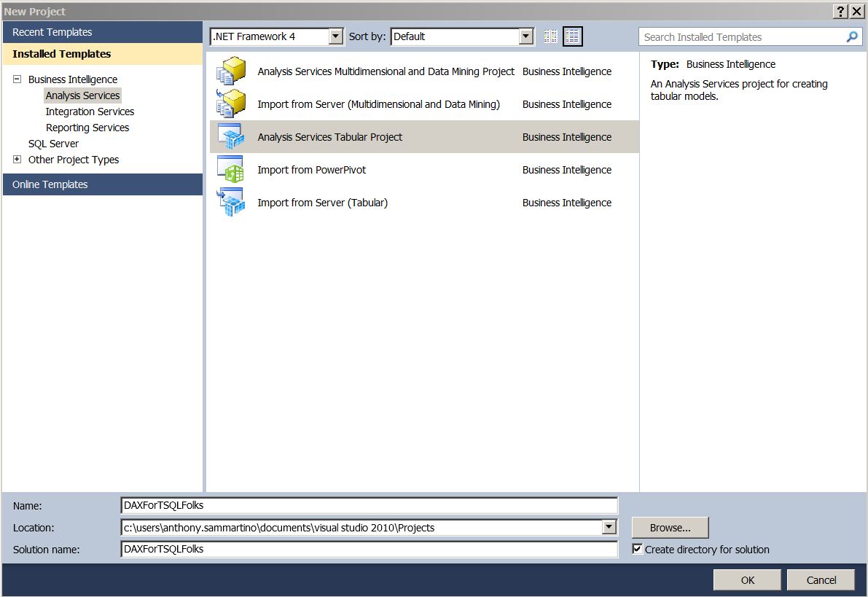Select the Analysis Services Tabular Project icon

pyautogui.click(x=231, y=137)
